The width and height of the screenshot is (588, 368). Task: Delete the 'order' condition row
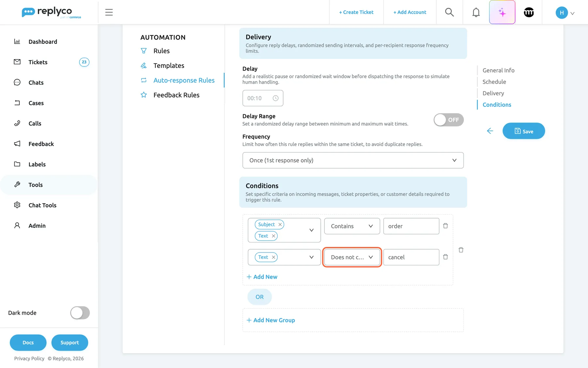point(445,226)
